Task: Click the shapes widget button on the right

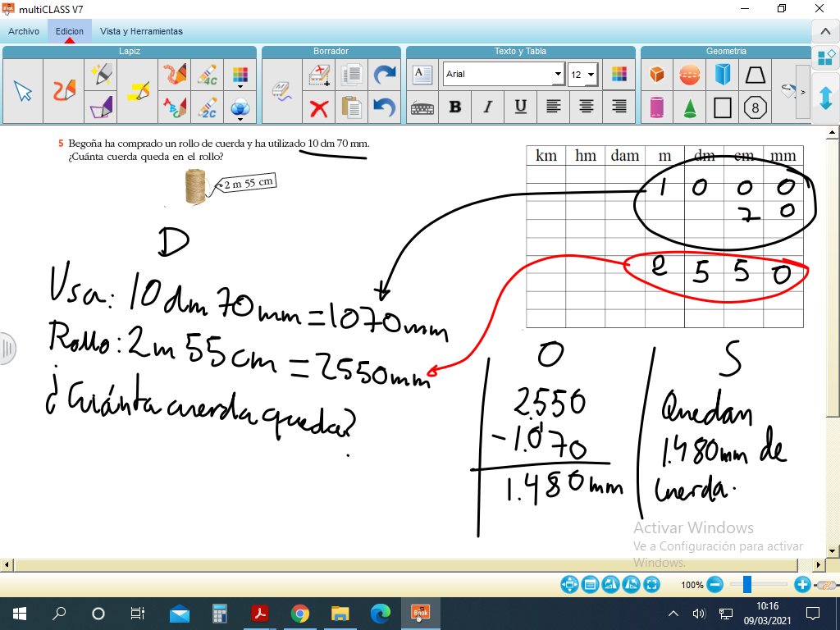Action: click(825, 57)
